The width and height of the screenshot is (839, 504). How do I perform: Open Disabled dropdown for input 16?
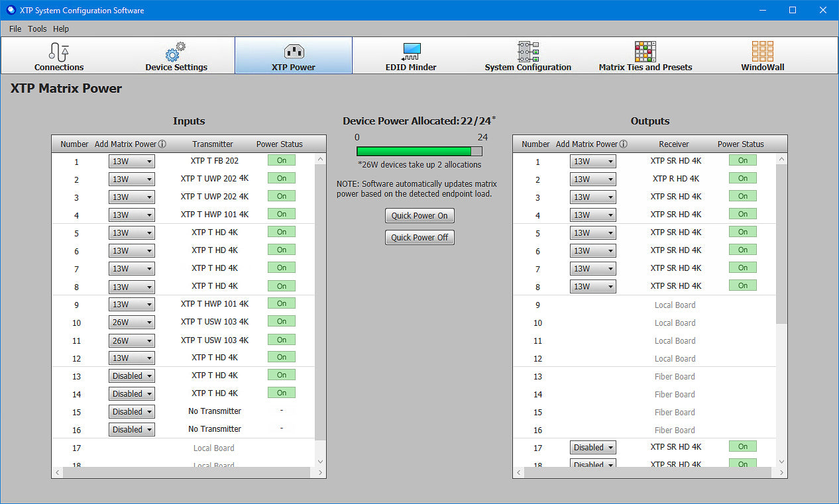tap(132, 430)
